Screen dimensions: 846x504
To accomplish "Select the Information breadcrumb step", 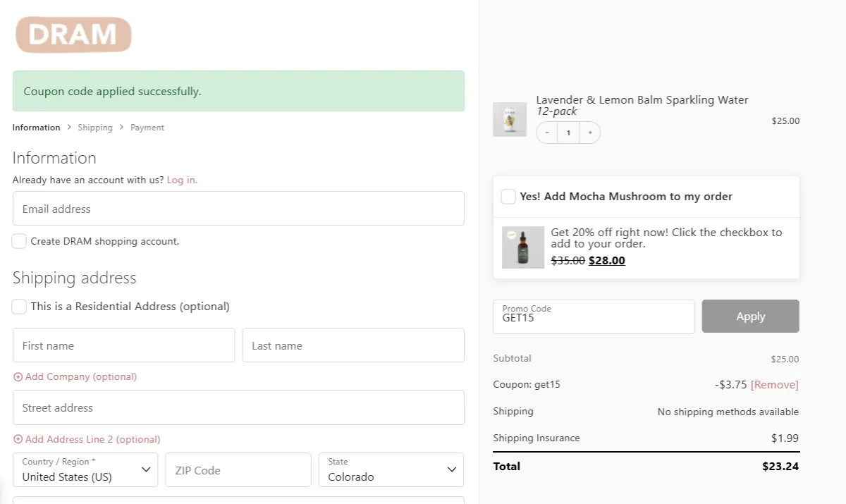I will (x=36, y=128).
